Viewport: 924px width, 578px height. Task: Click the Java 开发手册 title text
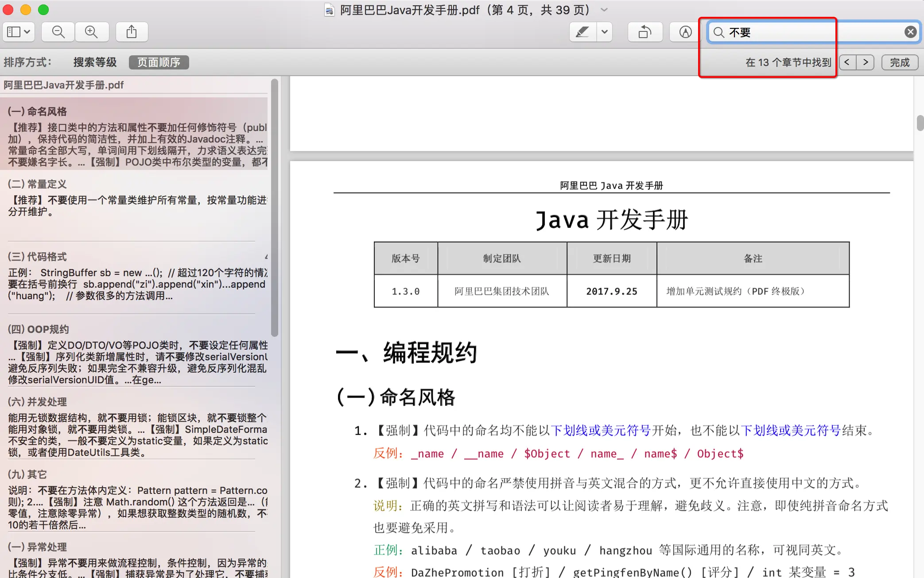(611, 220)
